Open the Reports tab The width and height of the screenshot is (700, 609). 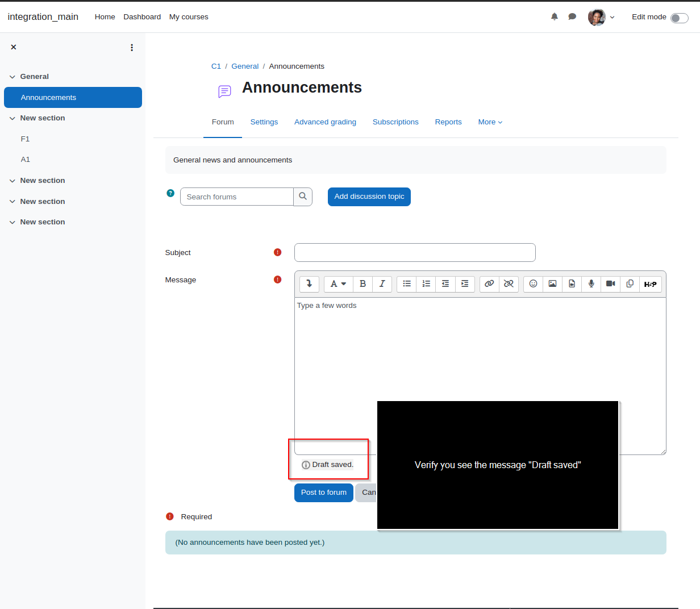pyautogui.click(x=448, y=122)
